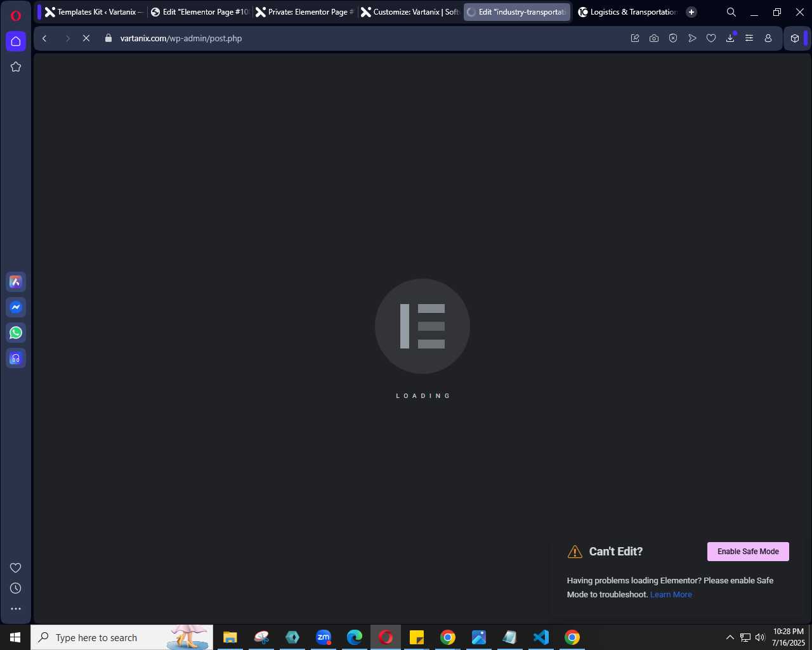812x650 pixels.
Task: Stop loading the page
Action: pyautogui.click(x=86, y=38)
